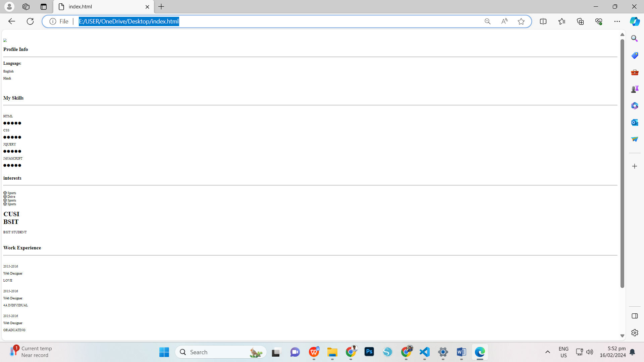Refresh the index.html page
Viewport: 644px width, 362px height.
click(x=30, y=21)
